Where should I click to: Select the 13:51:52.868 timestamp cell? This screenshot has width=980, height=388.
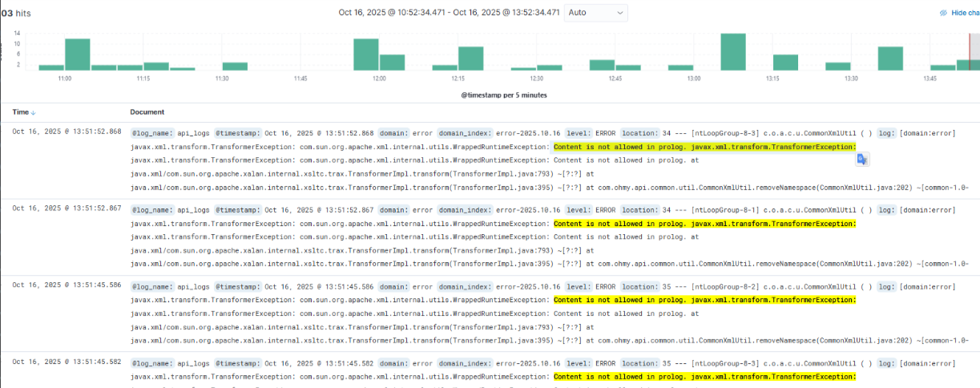[x=67, y=132]
